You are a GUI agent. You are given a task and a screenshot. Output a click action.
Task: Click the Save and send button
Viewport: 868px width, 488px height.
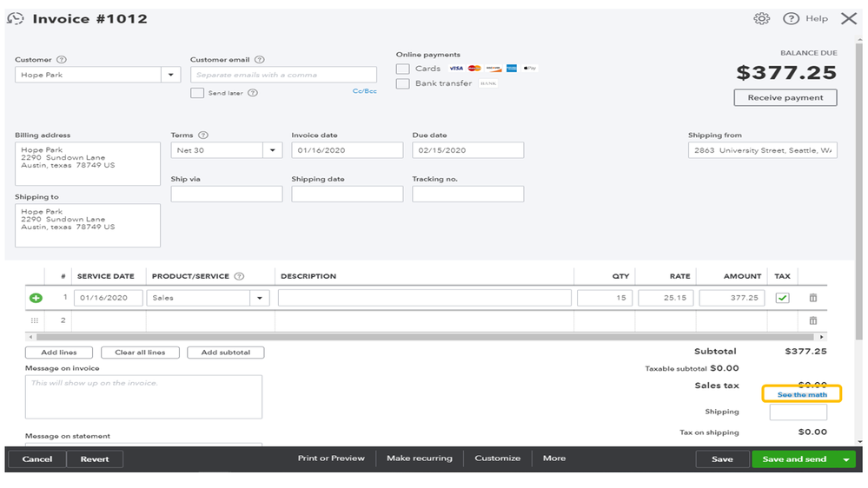click(x=794, y=459)
